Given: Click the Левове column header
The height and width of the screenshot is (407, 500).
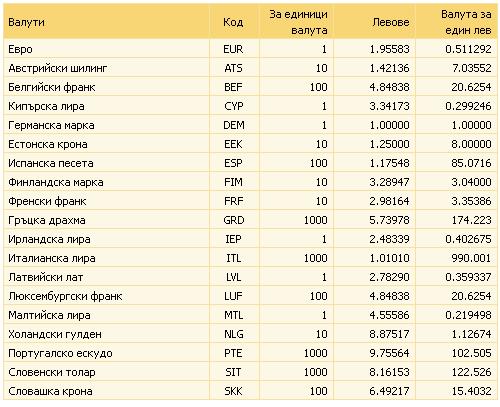Looking at the screenshot, I should tap(391, 22).
